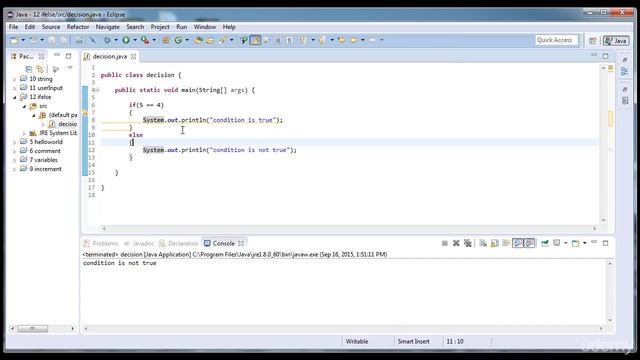Screen dimensions: 640x360
Task: Collapse All in Package Explorer
Action: point(29,69)
